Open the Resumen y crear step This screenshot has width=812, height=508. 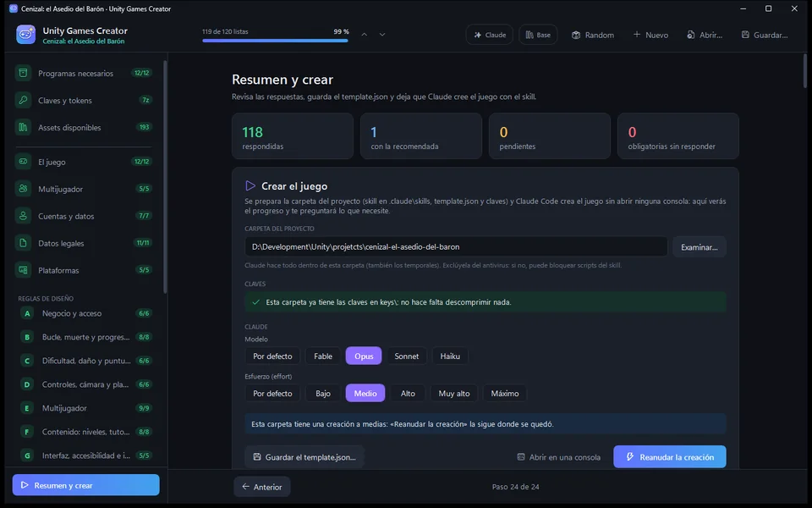point(86,485)
